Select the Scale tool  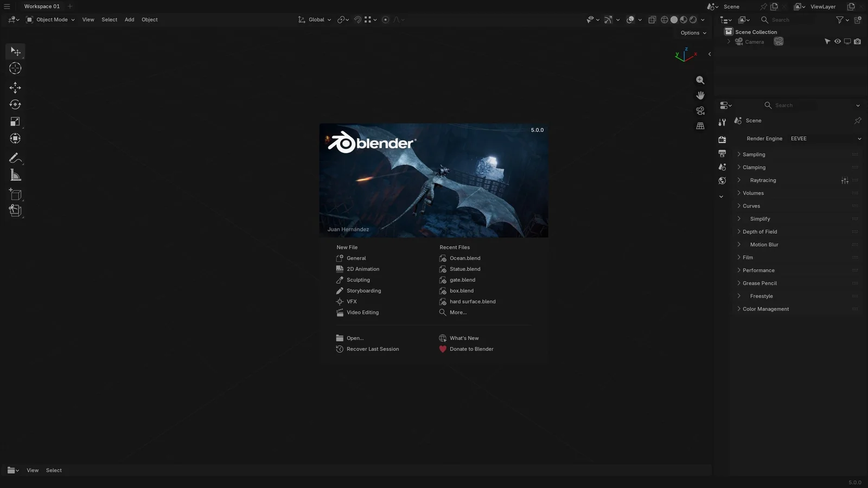tap(15, 122)
